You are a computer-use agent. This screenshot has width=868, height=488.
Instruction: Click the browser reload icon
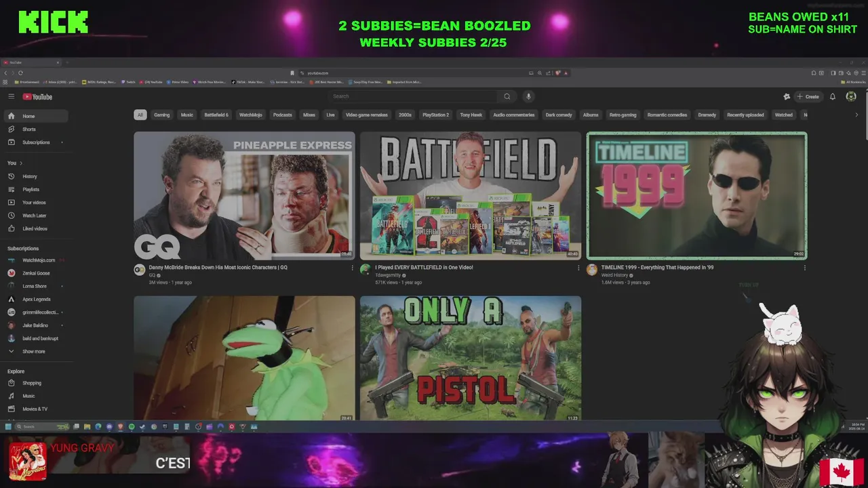tap(20, 73)
